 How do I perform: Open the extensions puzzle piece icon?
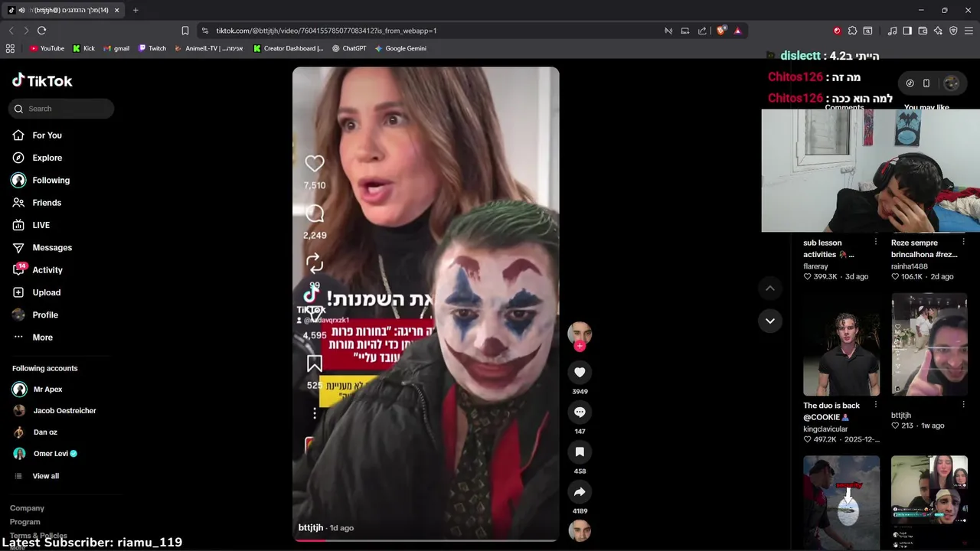coord(852,31)
